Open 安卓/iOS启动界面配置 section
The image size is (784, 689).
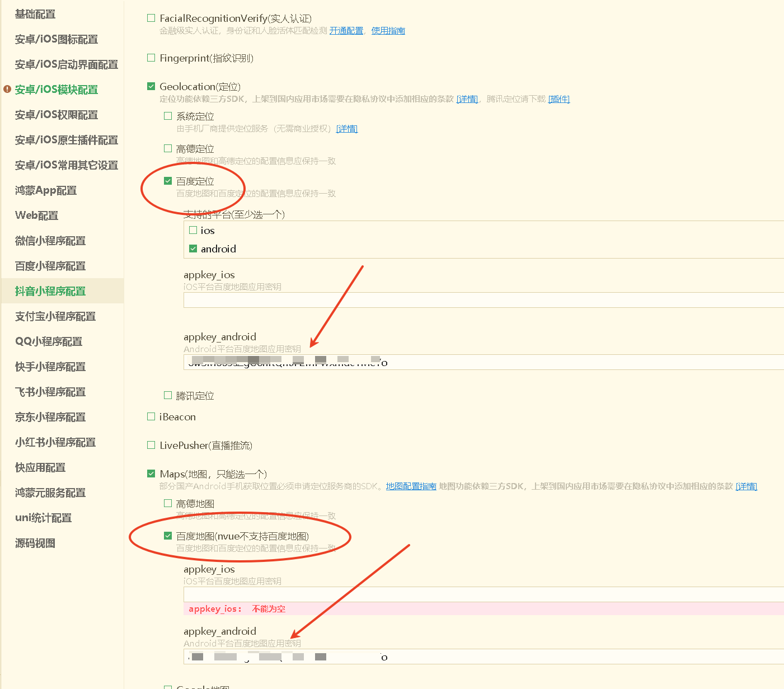pyautogui.click(x=67, y=64)
